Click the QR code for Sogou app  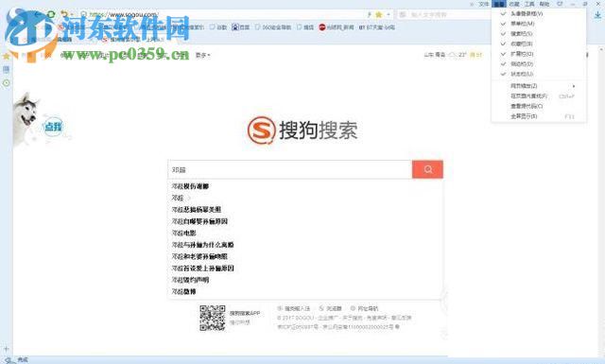tap(212, 318)
